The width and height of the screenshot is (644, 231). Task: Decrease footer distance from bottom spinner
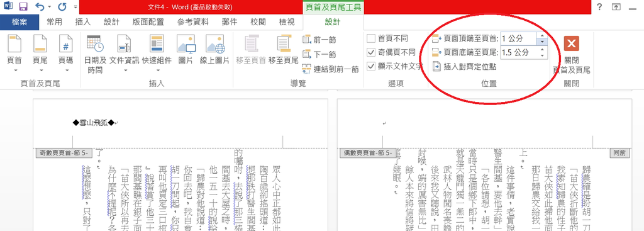point(543,56)
